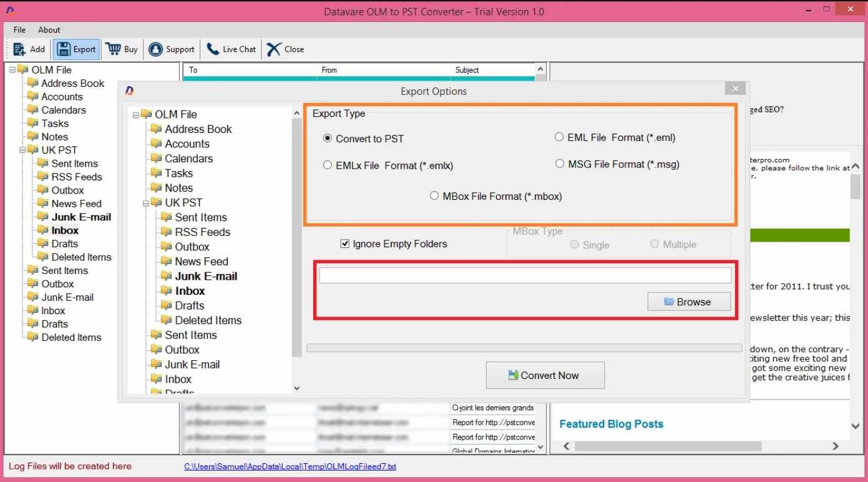
Task: Click the Export Options tree scroll-up arrow
Action: point(297,114)
